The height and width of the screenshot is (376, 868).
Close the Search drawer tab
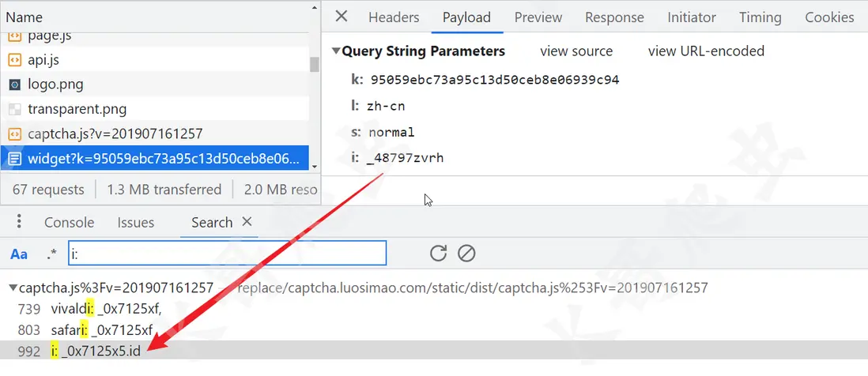(247, 222)
